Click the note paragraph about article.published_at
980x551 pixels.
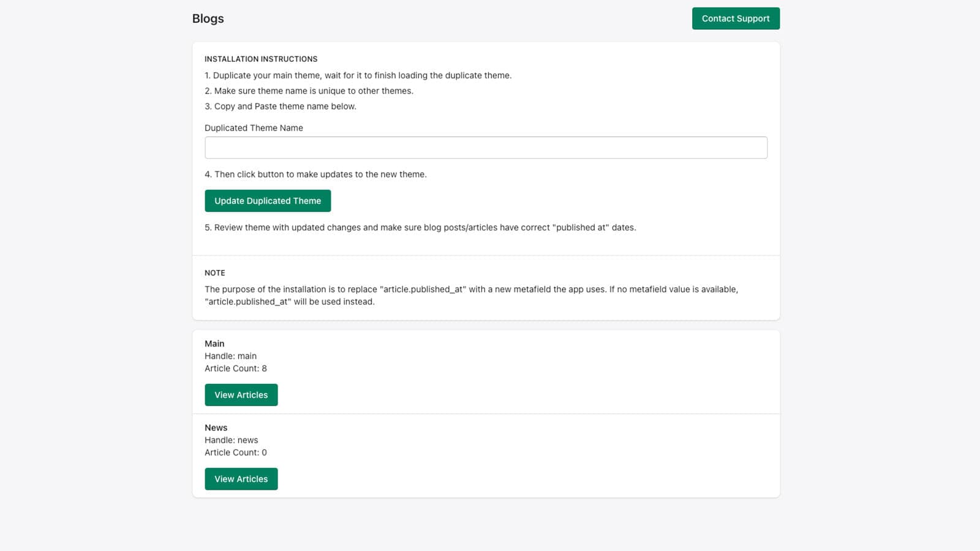[x=472, y=295]
